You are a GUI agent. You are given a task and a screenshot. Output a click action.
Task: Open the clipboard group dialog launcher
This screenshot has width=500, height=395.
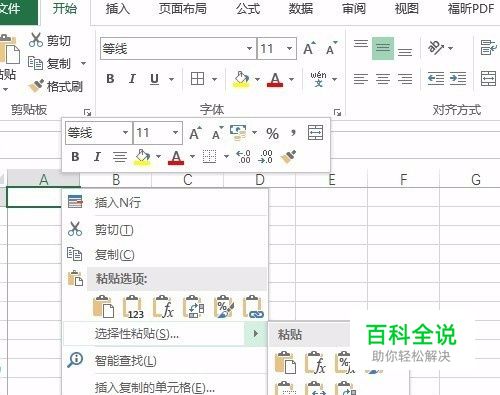[88, 113]
